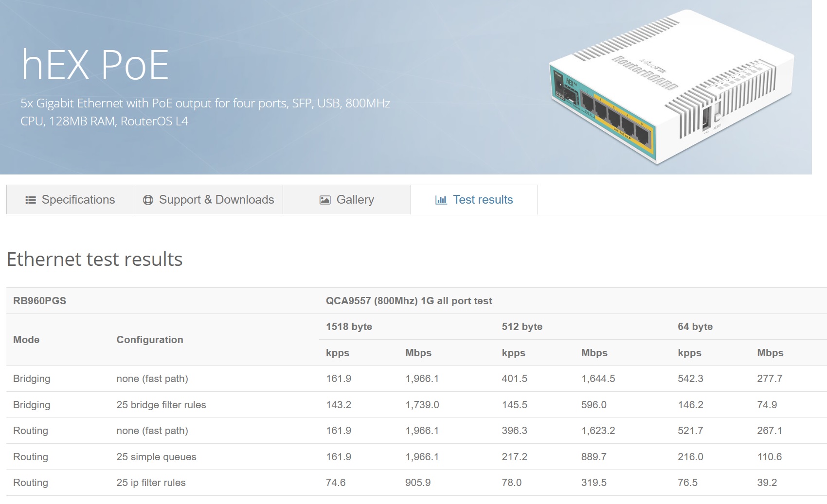The height and width of the screenshot is (504, 827).
Task: Click the 25 bridge filter rules cell
Action: coord(161,405)
